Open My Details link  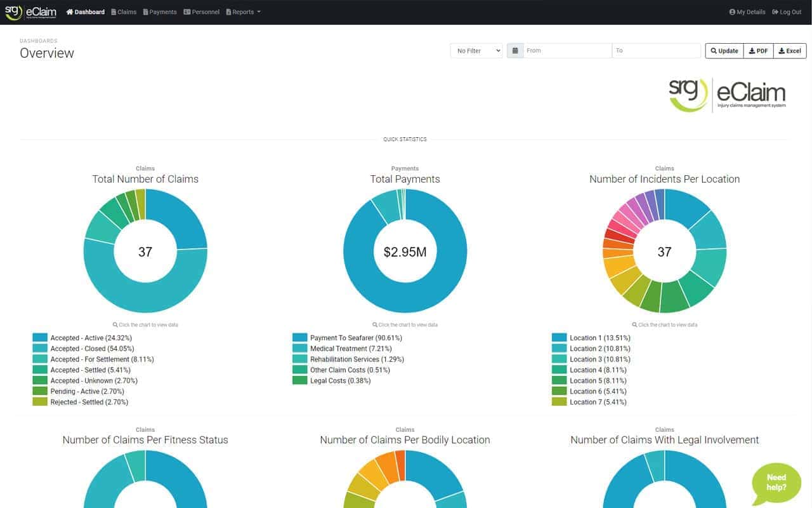pos(747,12)
